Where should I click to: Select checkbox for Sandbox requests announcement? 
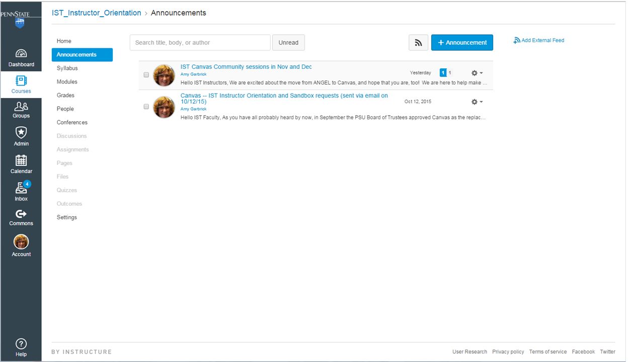click(x=146, y=107)
